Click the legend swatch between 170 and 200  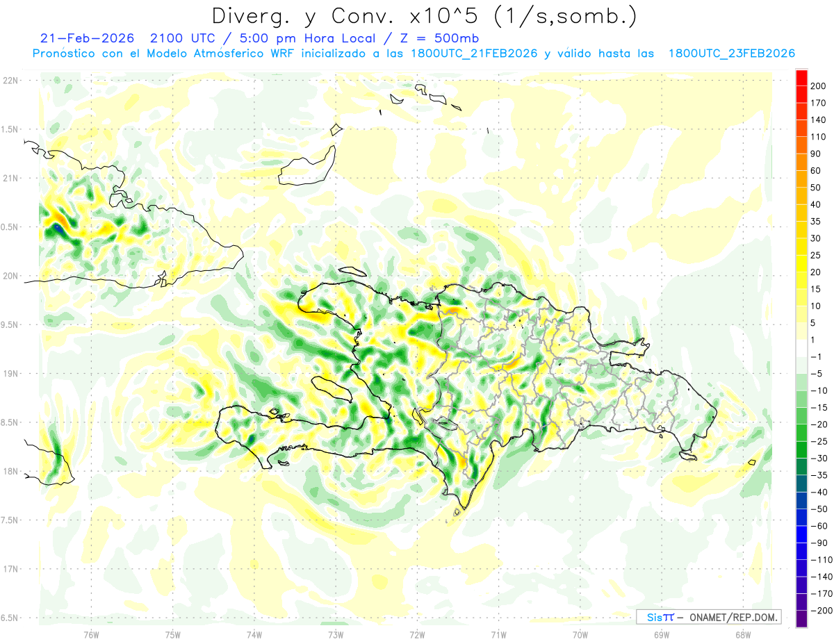pos(801,94)
